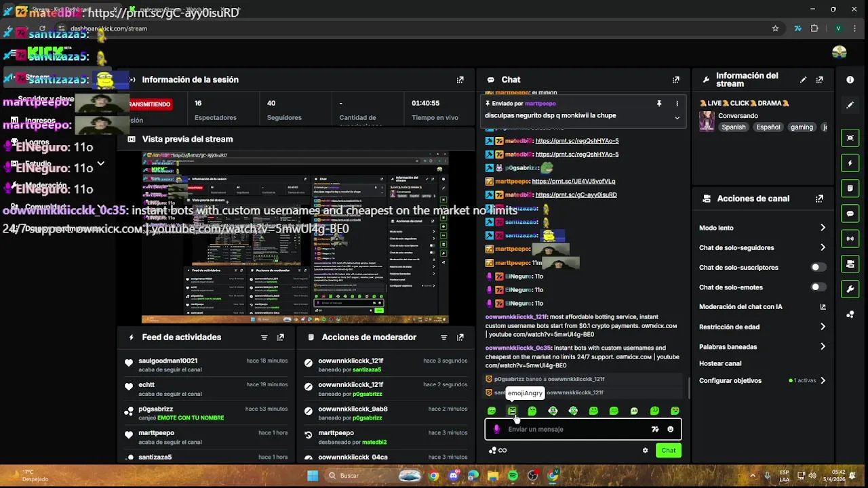Image resolution: width=868 pixels, height=488 pixels.
Task: Open filter options in Acciones de moderador
Action: pos(444,337)
